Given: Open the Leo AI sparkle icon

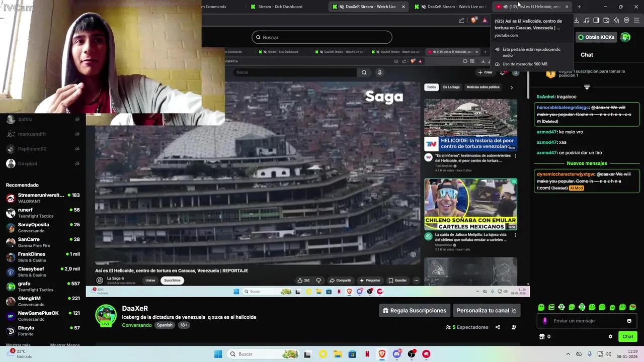Looking at the screenshot, I should (x=616, y=20).
